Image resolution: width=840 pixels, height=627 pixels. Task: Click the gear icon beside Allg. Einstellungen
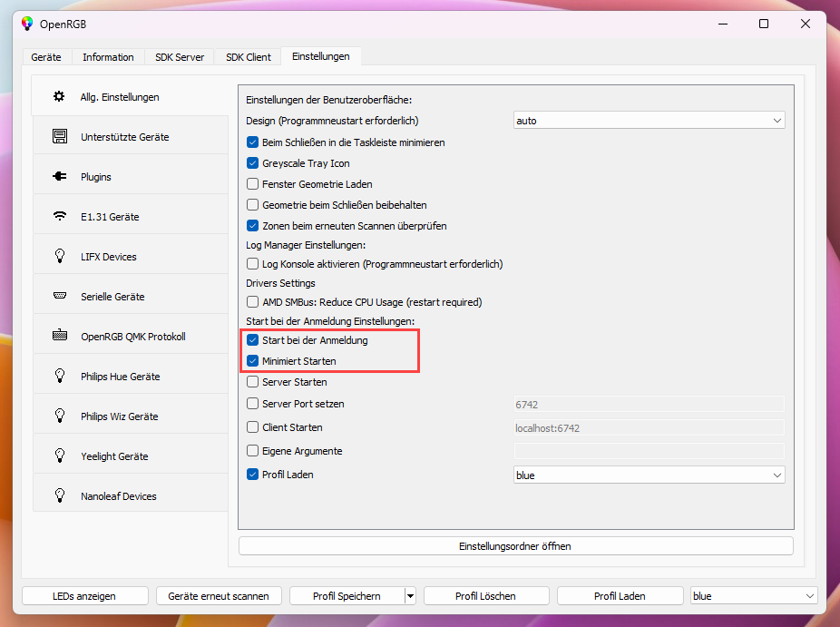(x=59, y=96)
